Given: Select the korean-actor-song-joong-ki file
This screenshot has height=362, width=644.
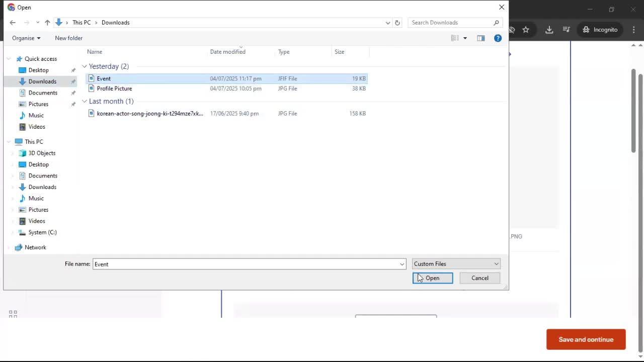Looking at the screenshot, I should [x=150, y=114].
